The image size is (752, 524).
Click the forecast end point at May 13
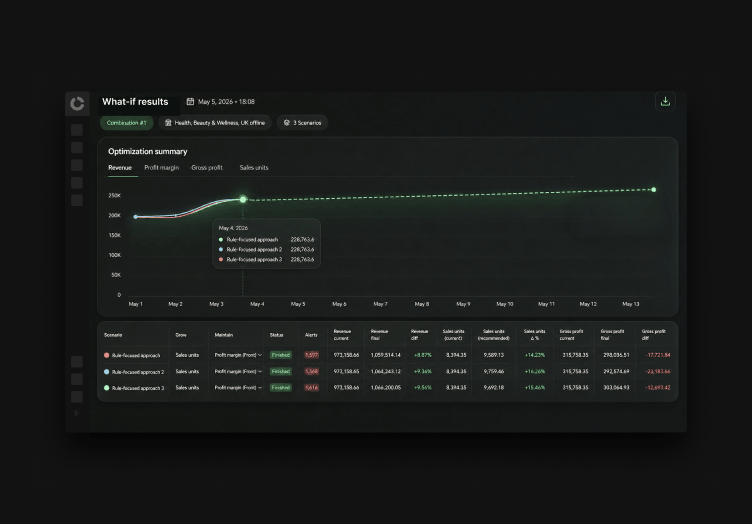653,190
